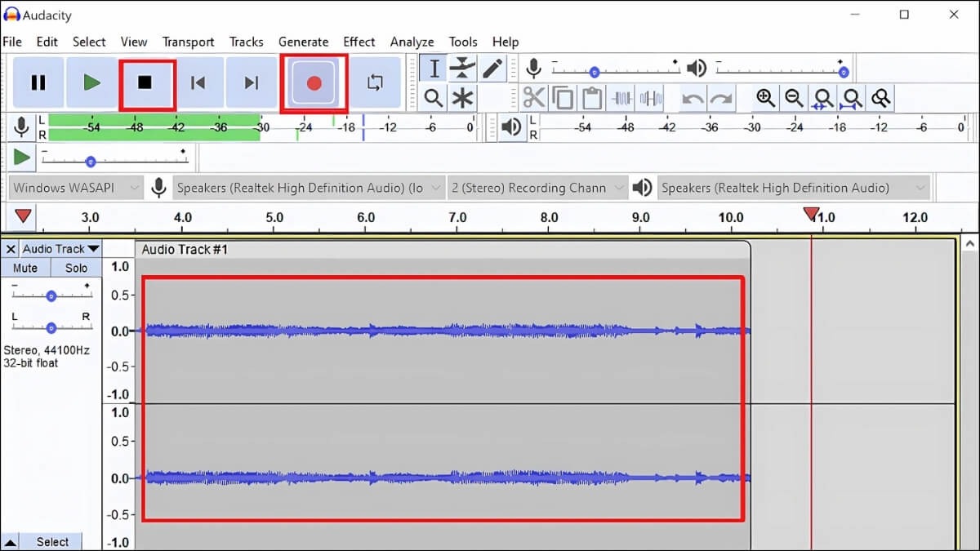Open the Windows WASAPI host dropdown
Viewport: 980px width, 551px height.
[x=75, y=188]
